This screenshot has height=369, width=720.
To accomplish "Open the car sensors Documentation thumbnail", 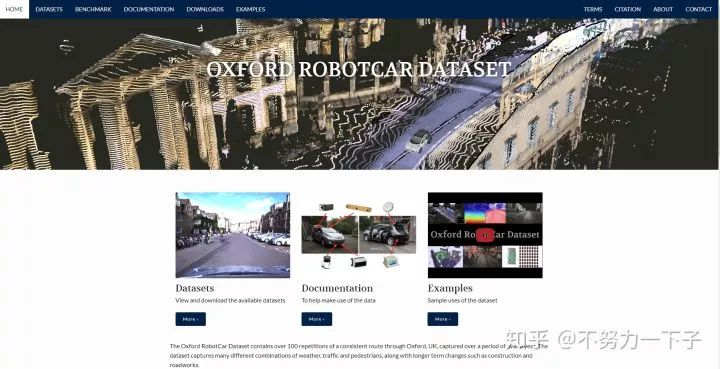I will click(359, 235).
